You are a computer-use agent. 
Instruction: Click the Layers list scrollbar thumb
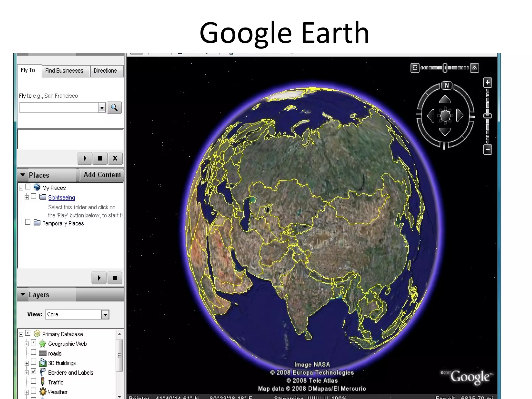point(119,355)
